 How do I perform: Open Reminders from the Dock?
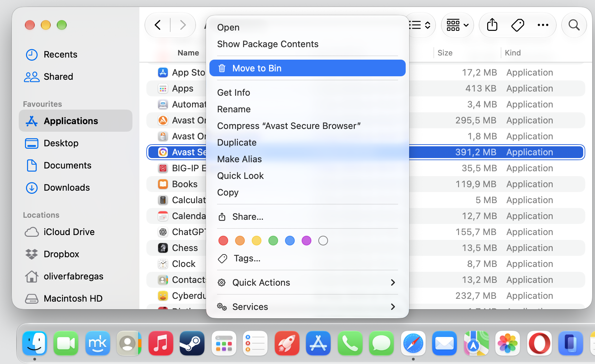click(255, 343)
